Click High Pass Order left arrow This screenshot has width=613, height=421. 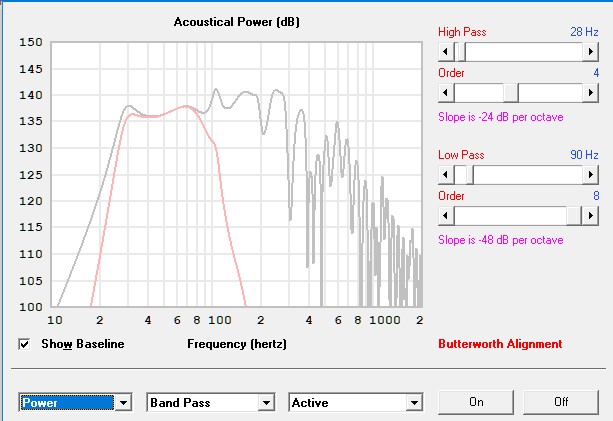tap(446, 93)
